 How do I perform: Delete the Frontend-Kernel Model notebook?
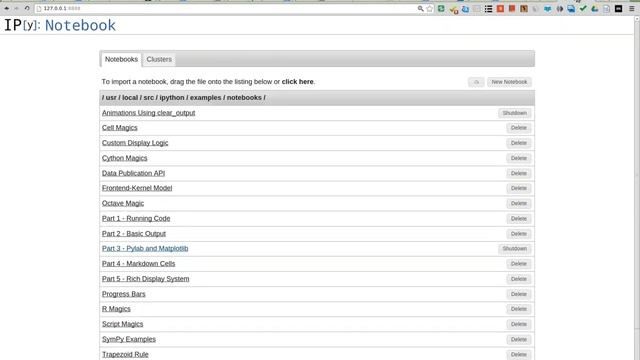[x=519, y=188]
